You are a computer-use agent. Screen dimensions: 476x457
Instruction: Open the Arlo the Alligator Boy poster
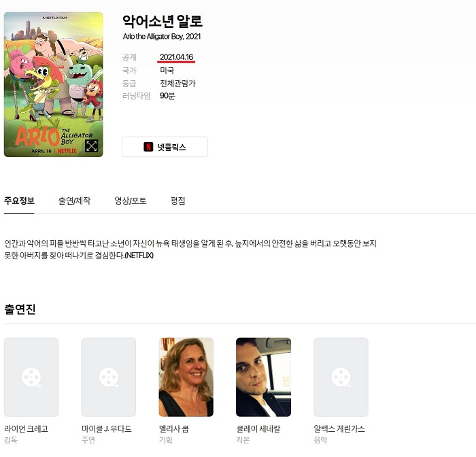54,84
